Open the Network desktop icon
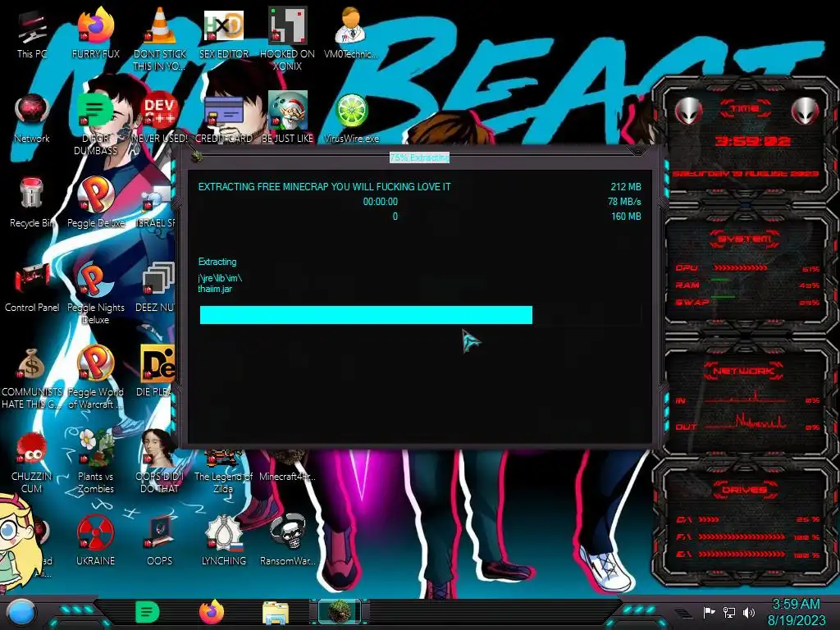The image size is (840, 630). (32, 118)
